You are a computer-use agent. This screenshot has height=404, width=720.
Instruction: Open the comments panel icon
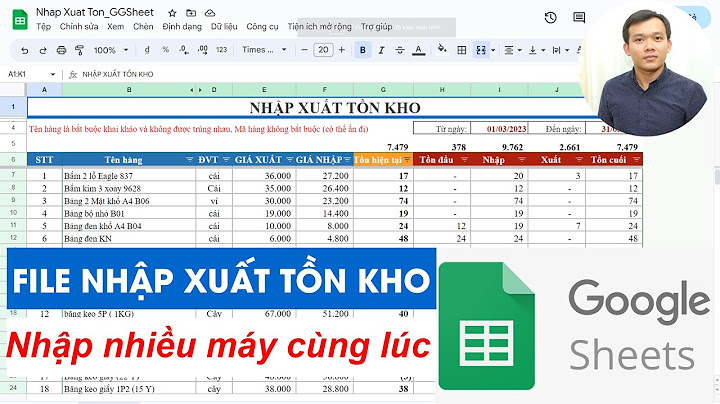coord(579,18)
